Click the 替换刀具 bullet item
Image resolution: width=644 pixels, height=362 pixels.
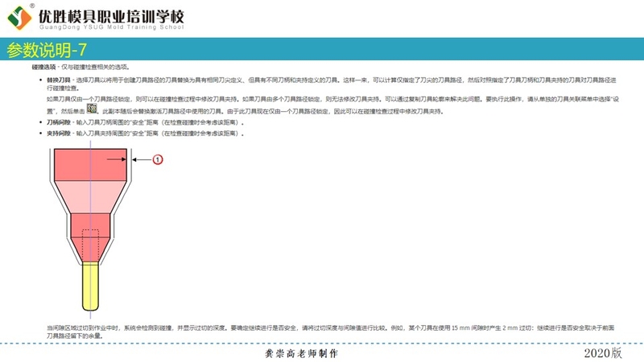click(60, 81)
